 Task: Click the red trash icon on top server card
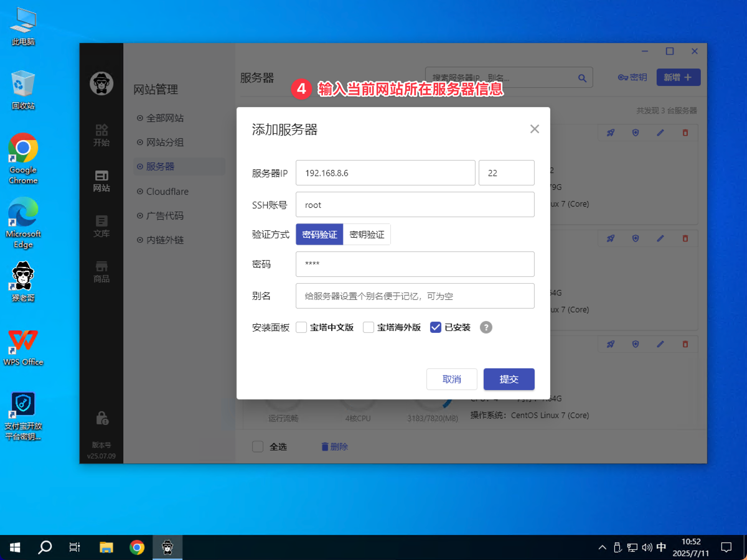(x=685, y=133)
